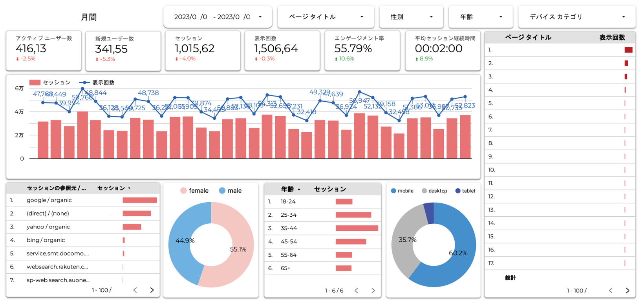
Task: Go to previous page of referral source table
Action: 135,290
